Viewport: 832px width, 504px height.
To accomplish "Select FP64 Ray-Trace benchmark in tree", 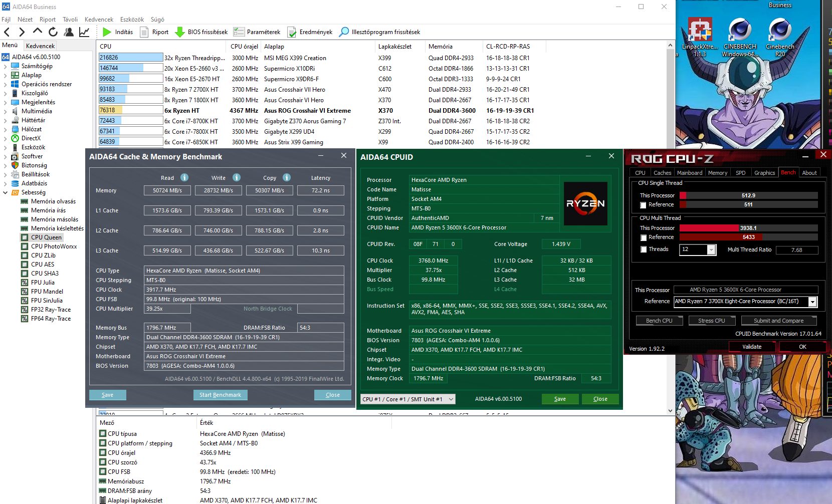I will coord(51,319).
